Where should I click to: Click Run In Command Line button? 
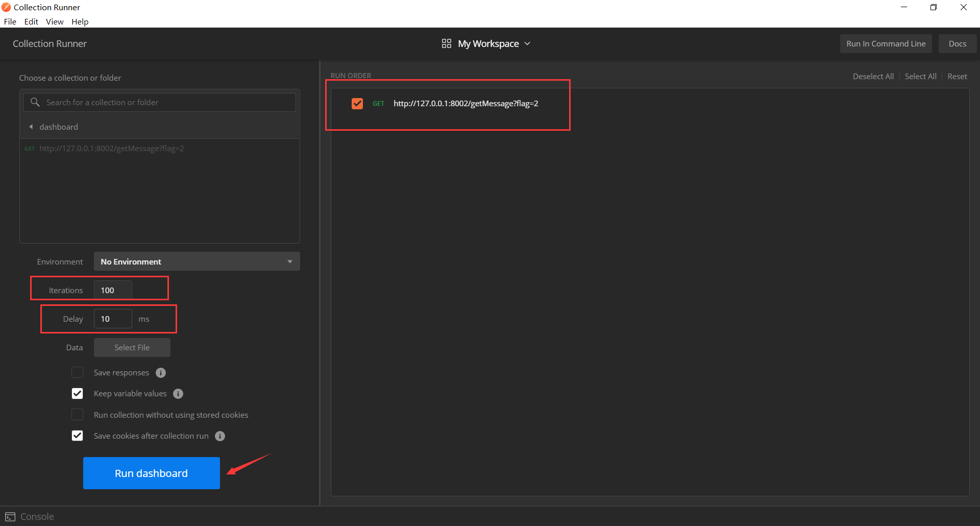coord(886,43)
